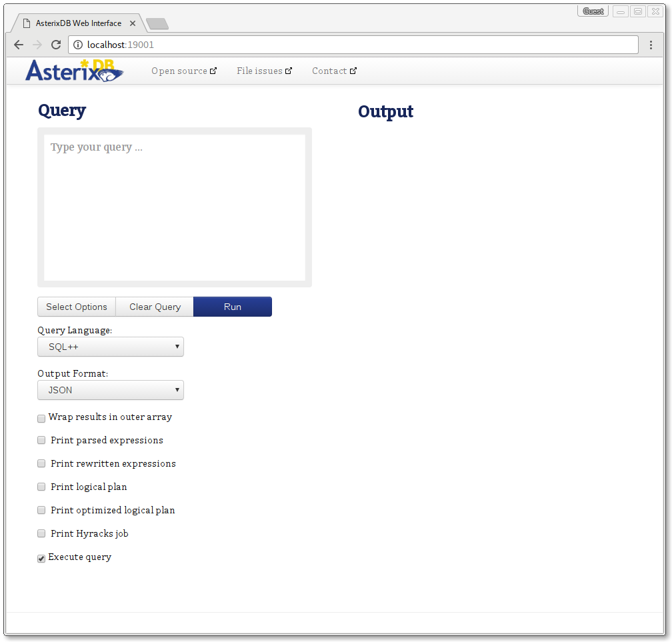Image resolution: width=672 pixels, height=642 pixels.
Task: Uncheck the Execute query checkbox
Action: [x=41, y=558]
